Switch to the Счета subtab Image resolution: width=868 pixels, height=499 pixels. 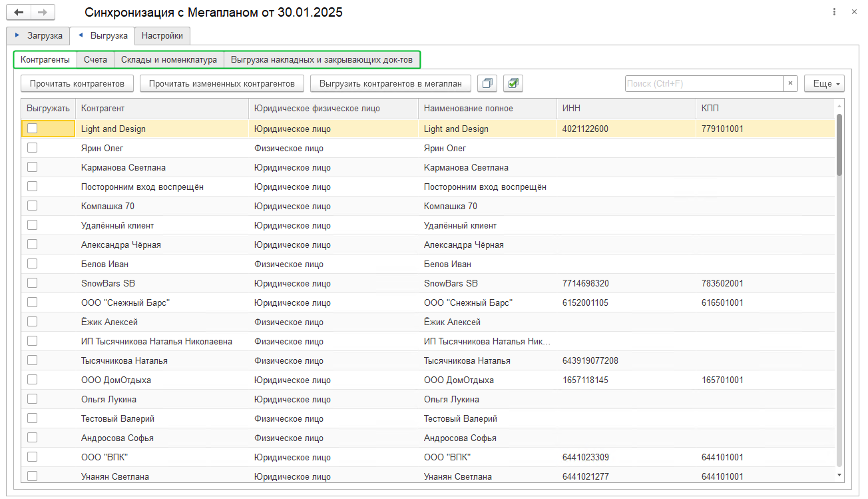pos(95,59)
